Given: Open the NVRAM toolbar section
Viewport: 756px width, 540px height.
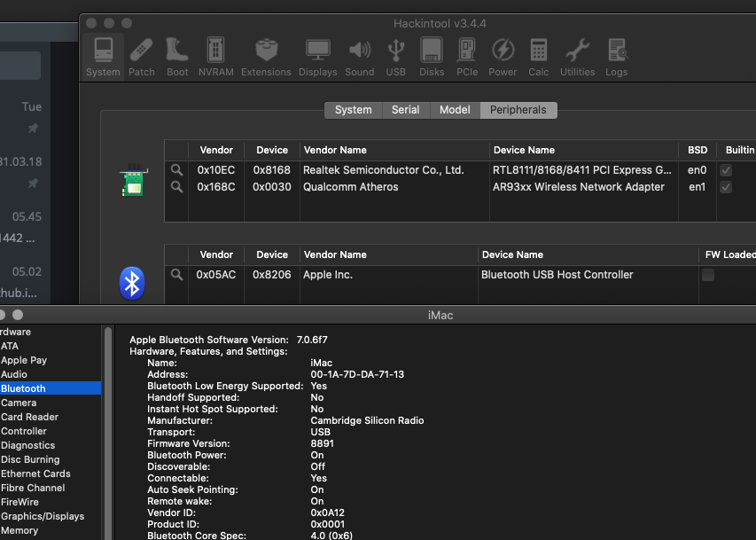Looking at the screenshot, I should click(216, 57).
